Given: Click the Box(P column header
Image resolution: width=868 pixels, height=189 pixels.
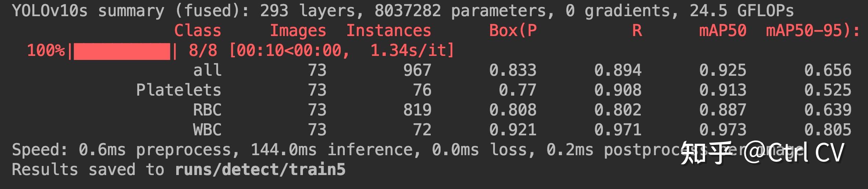Looking at the screenshot, I should [x=513, y=31].
